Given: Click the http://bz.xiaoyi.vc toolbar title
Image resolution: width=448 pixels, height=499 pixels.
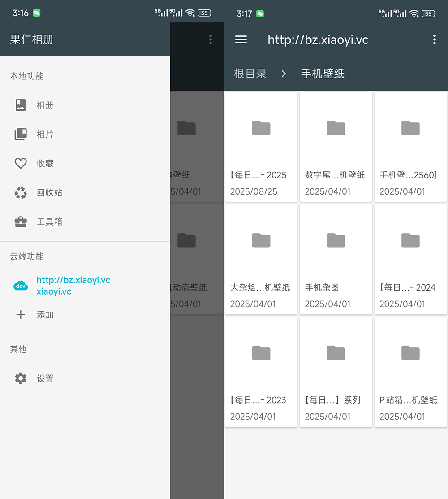Looking at the screenshot, I should [x=318, y=40].
